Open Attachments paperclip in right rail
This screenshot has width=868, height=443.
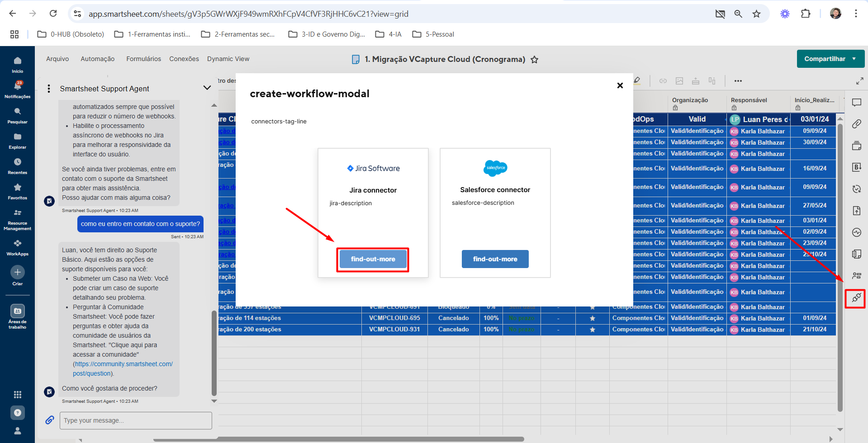coord(857,124)
